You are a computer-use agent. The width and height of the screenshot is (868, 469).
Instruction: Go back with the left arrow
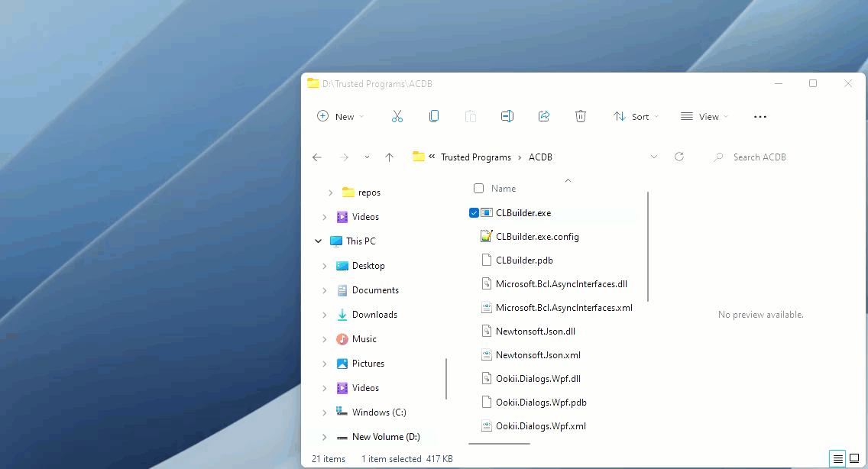[317, 157]
